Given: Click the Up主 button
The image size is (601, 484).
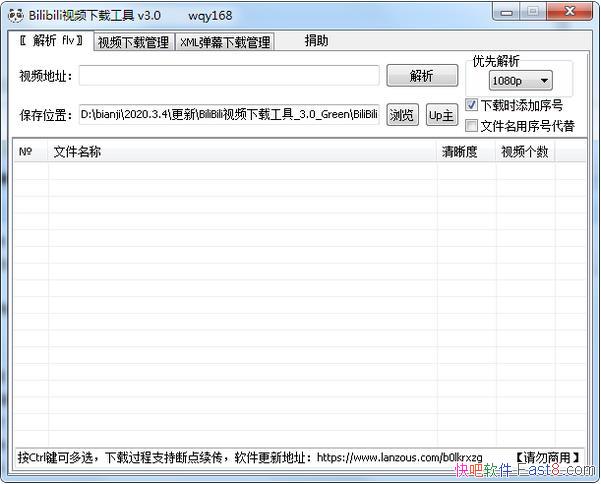Looking at the screenshot, I should 441,115.
